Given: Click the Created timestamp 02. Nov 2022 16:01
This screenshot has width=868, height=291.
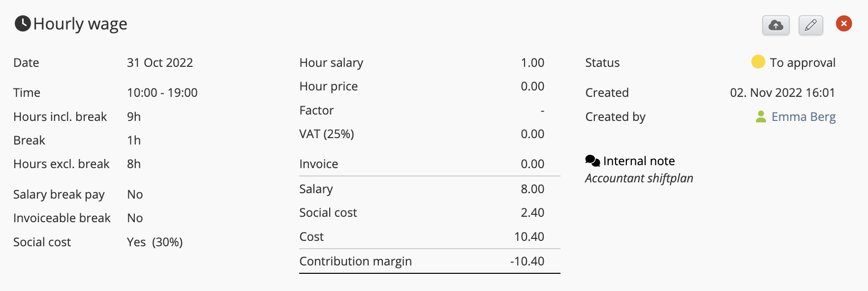Looking at the screenshot, I should pos(782,93).
